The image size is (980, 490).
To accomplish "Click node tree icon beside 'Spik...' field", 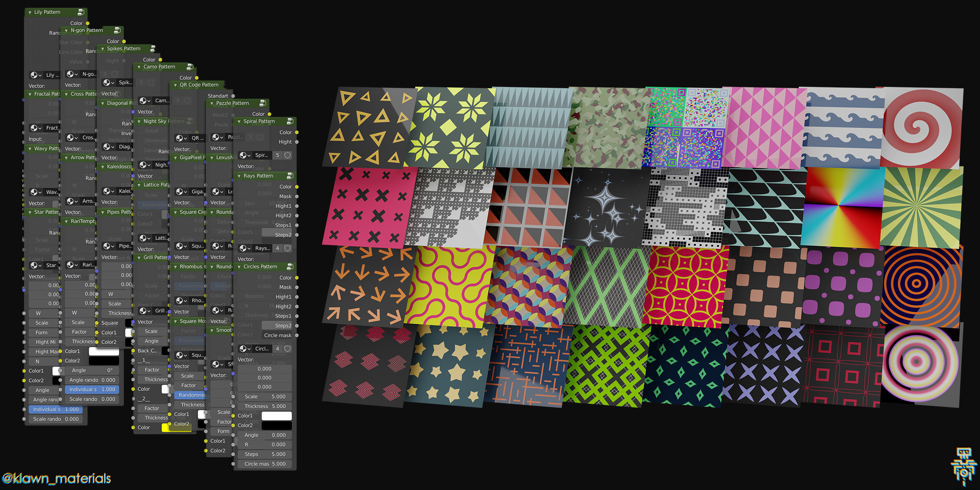I will click(108, 82).
